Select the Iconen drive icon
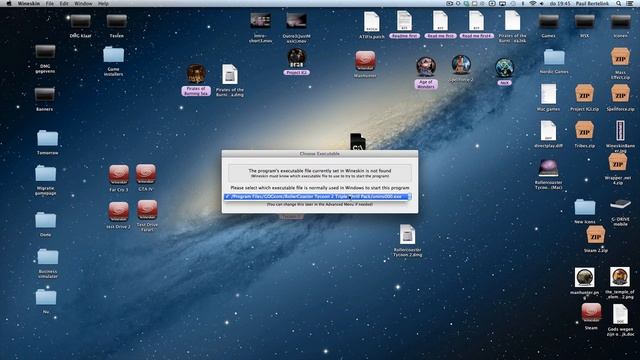640x360 pixels. [x=620, y=22]
